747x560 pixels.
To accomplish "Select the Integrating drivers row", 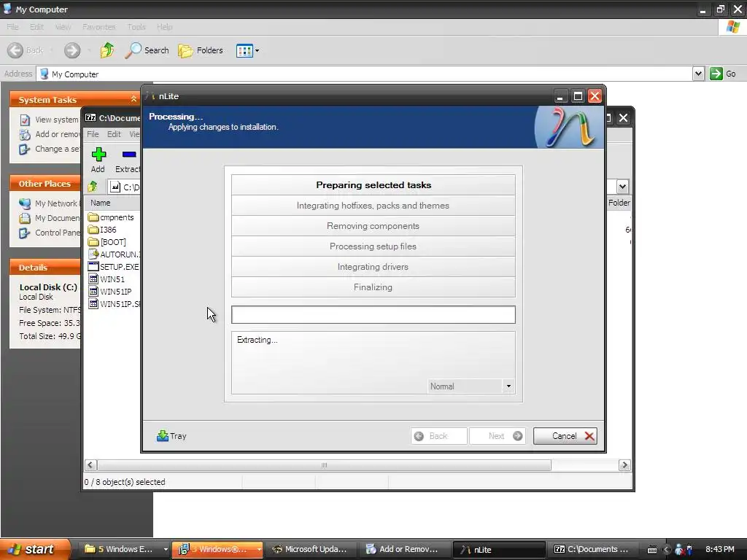I will pyautogui.click(x=373, y=267).
